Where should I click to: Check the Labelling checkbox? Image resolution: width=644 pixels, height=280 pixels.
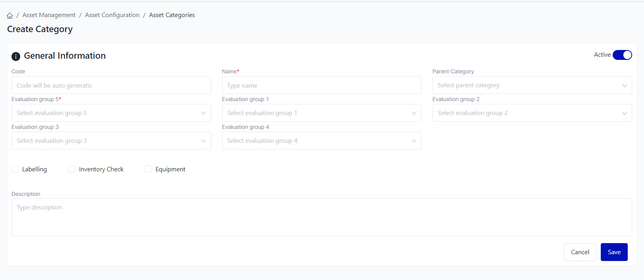pos(15,169)
